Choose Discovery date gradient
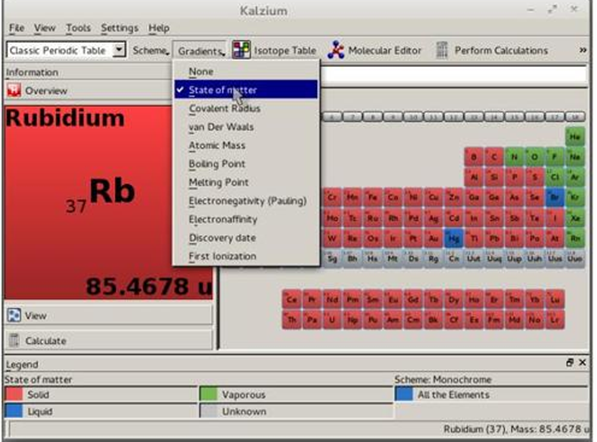Image resolution: width=597 pixels, height=442 pixels. coord(246,238)
